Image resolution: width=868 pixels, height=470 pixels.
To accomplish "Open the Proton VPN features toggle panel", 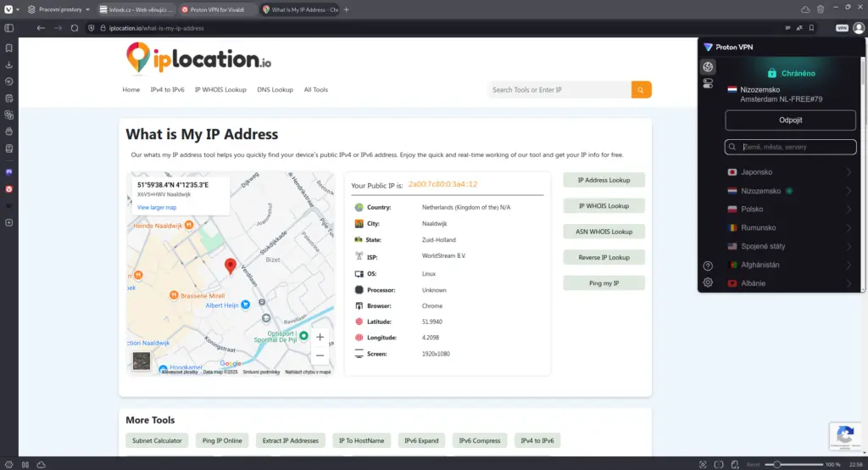I will coord(709,83).
